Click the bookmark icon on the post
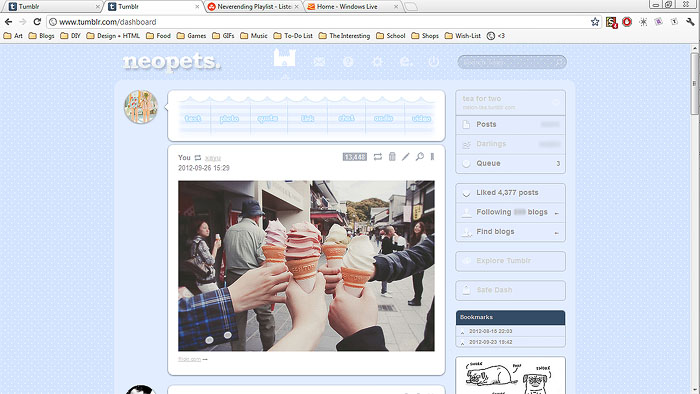Image resolution: width=700 pixels, height=394 pixels. (x=432, y=157)
